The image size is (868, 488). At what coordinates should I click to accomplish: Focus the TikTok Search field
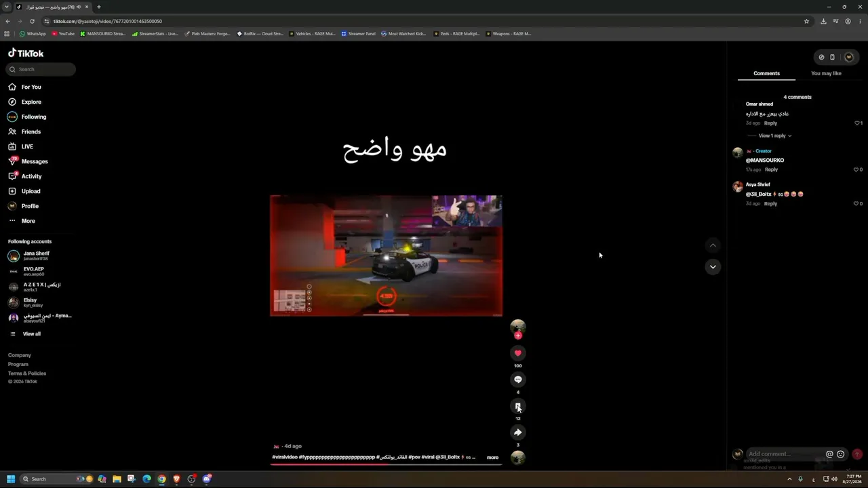coord(41,69)
